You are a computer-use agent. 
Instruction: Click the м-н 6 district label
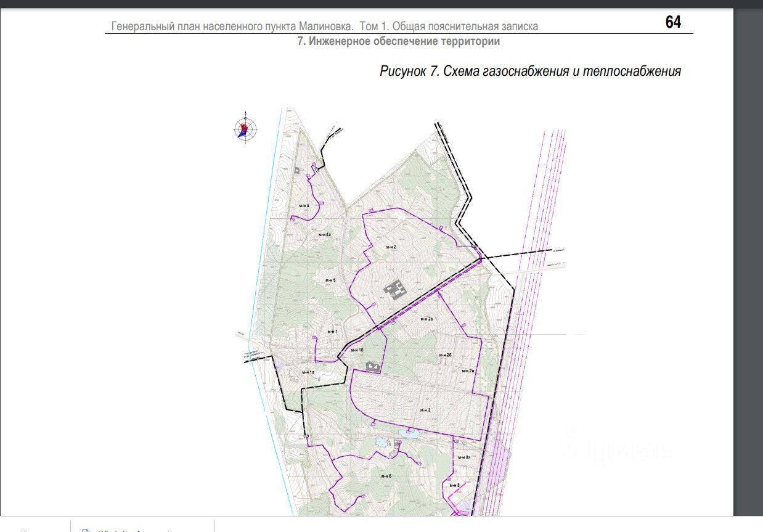pyautogui.click(x=386, y=477)
